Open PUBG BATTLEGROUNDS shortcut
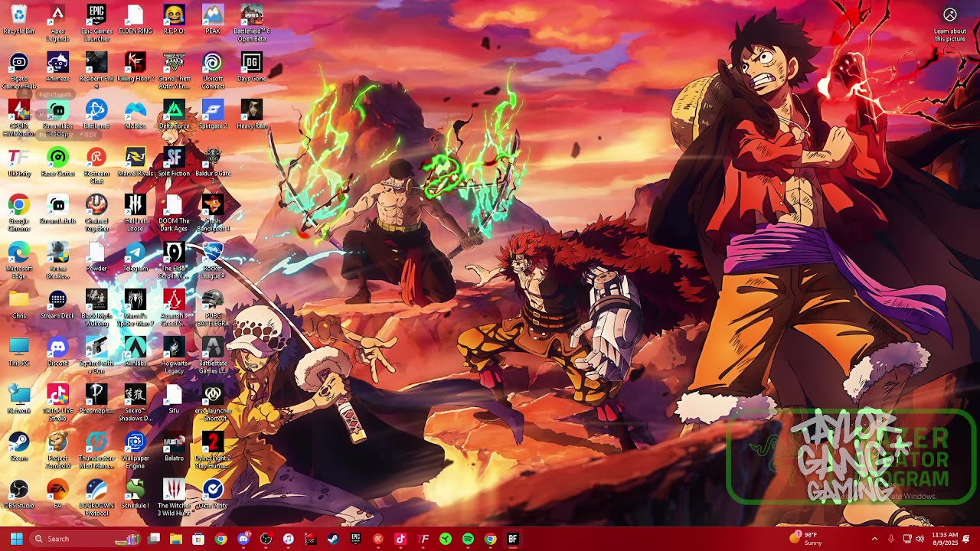Image resolution: width=980 pixels, height=551 pixels. point(213,308)
